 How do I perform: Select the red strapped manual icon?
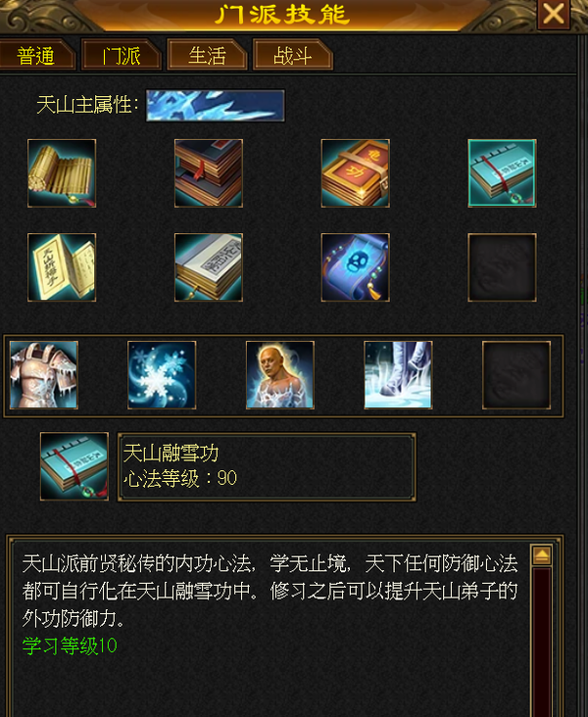(356, 173)
